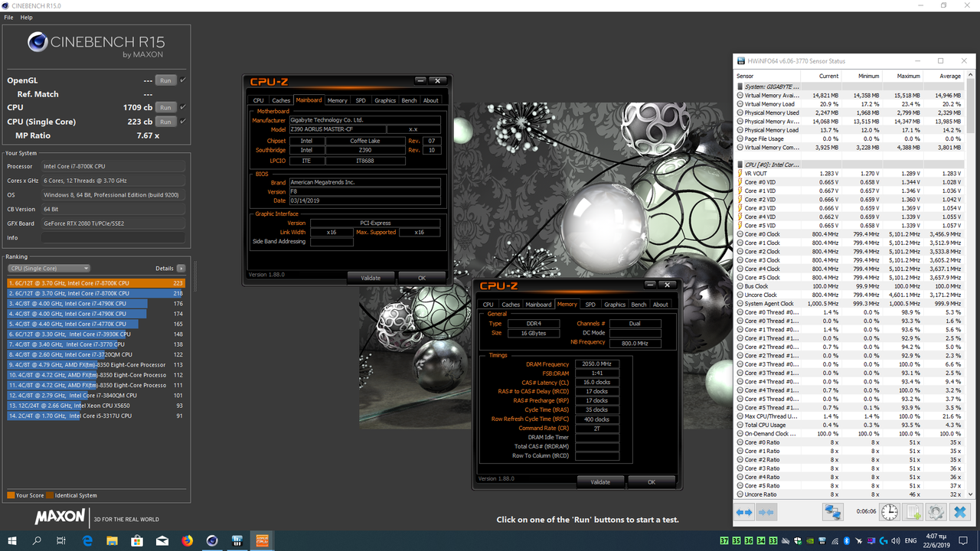Open Bench tab in Mainboard CPU-Z window
This screenshot has height=551, width=980.
(x=409, y=100)
